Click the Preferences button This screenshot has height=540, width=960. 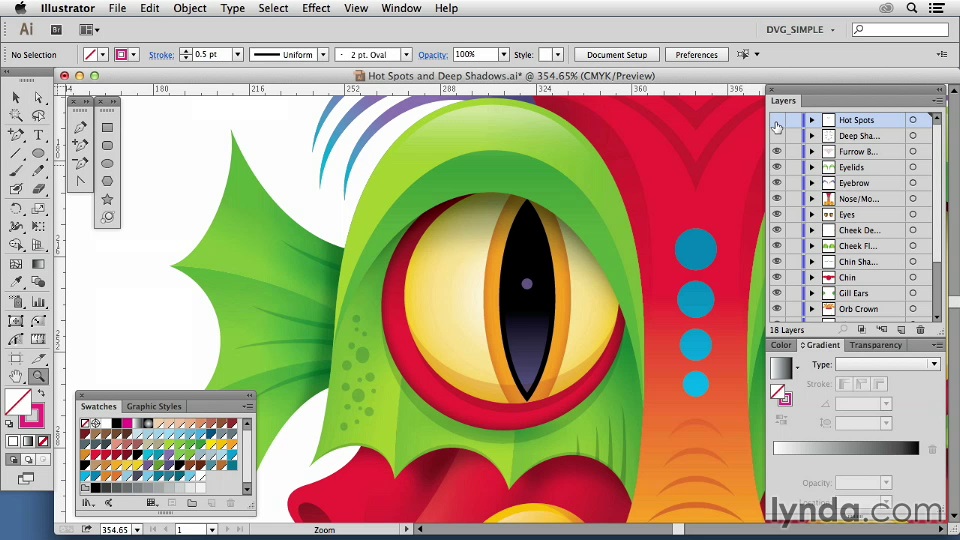tap(696, 54)
